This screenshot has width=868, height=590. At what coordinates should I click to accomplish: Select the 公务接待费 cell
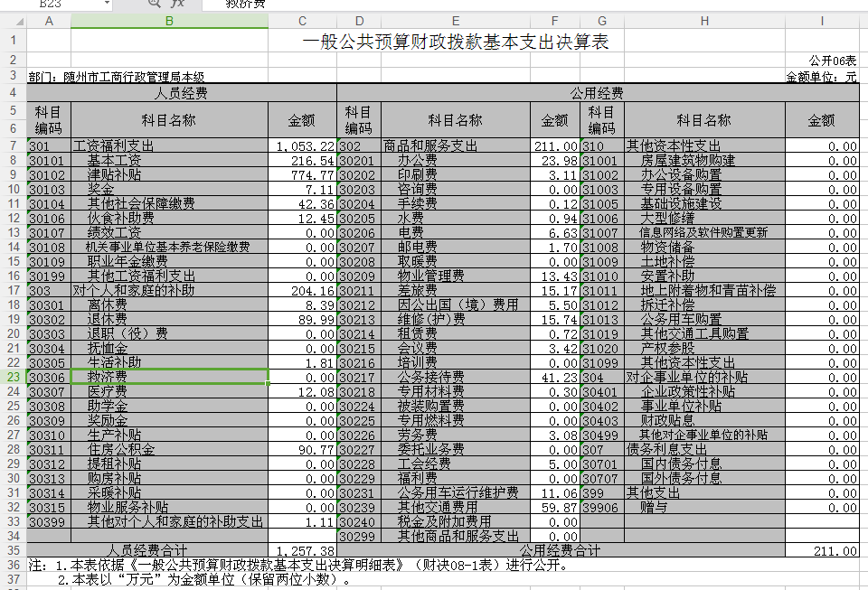click(430, 377)
